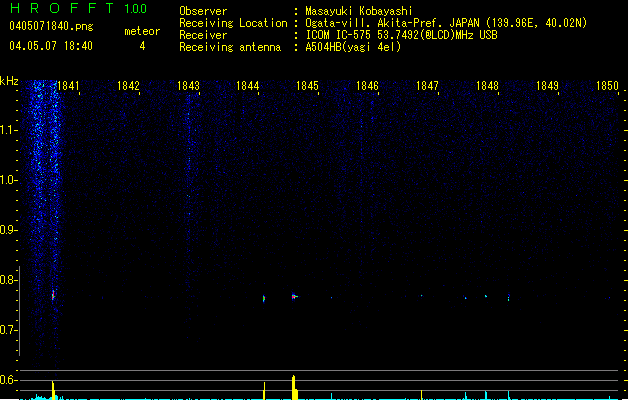Image resolution: width=629 pixels, height=400 pixels.
Task: Click the meteor echo just after 1844
Action: coord(264,298)
